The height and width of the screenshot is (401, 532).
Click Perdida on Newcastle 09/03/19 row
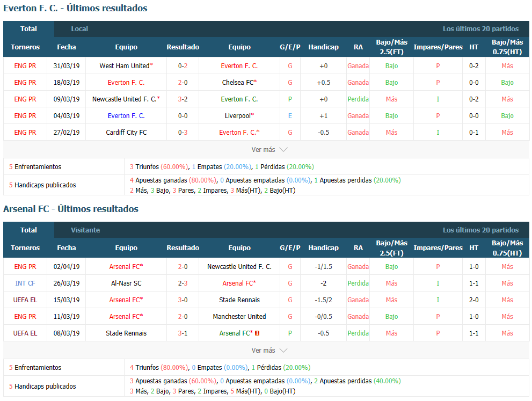click(358, 99)
